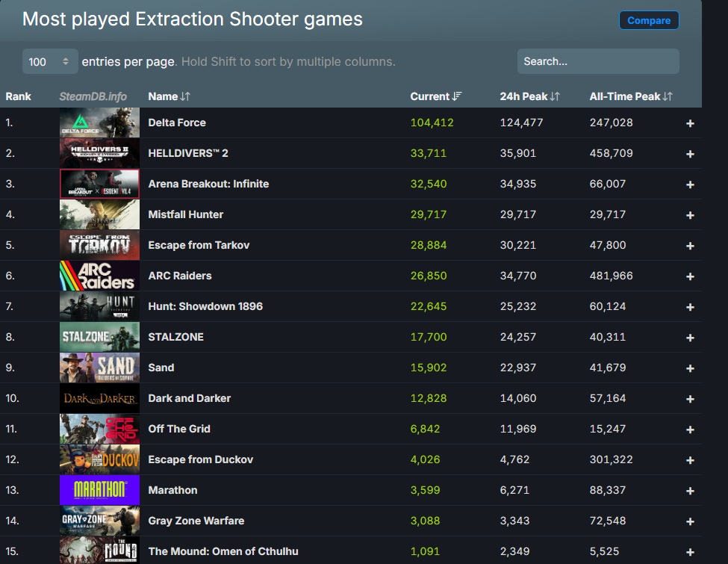This screenshot has height=564, width=728.
Task: Click the Escape from Tarkov thumbnail
Action: coord(99,245)
